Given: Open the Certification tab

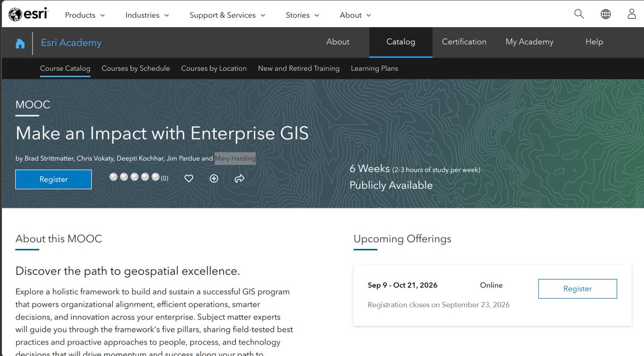Looking at the screenshot, I should (464, 42).
